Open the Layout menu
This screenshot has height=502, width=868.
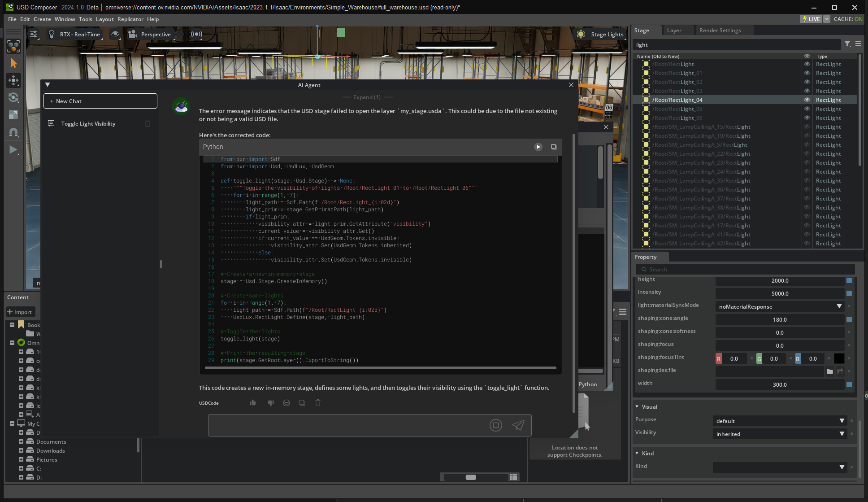[105, 19]
